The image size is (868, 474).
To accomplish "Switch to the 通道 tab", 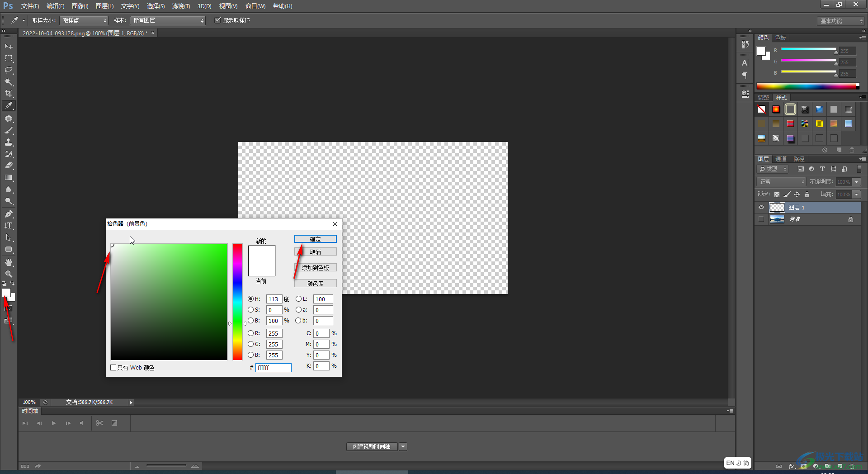I will pos(781,159).
